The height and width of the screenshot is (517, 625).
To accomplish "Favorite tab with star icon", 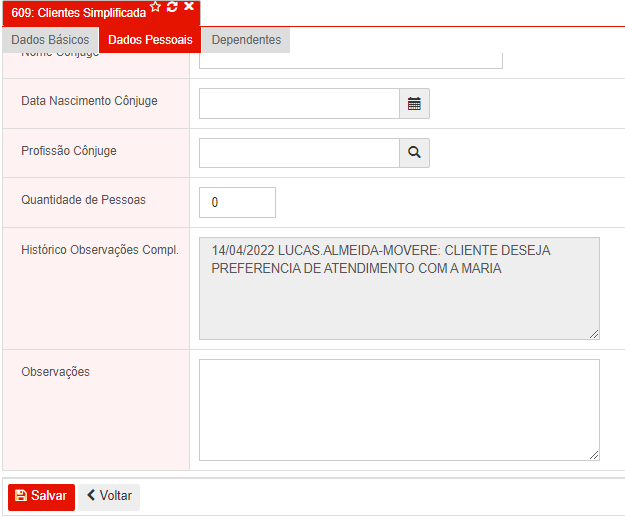I will (155, 7).
